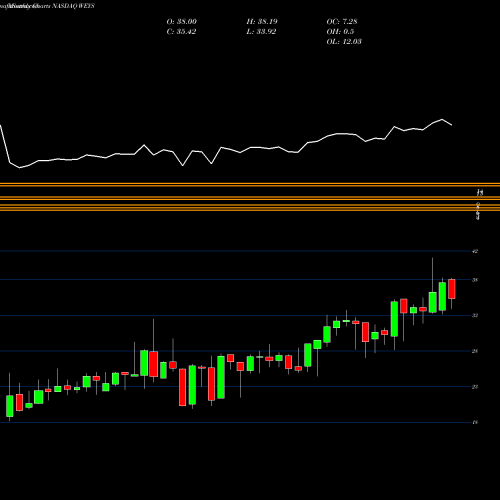Select the low price value L: 33.92
This screenshot has width=500, height=500.
[x=261, y=32]
